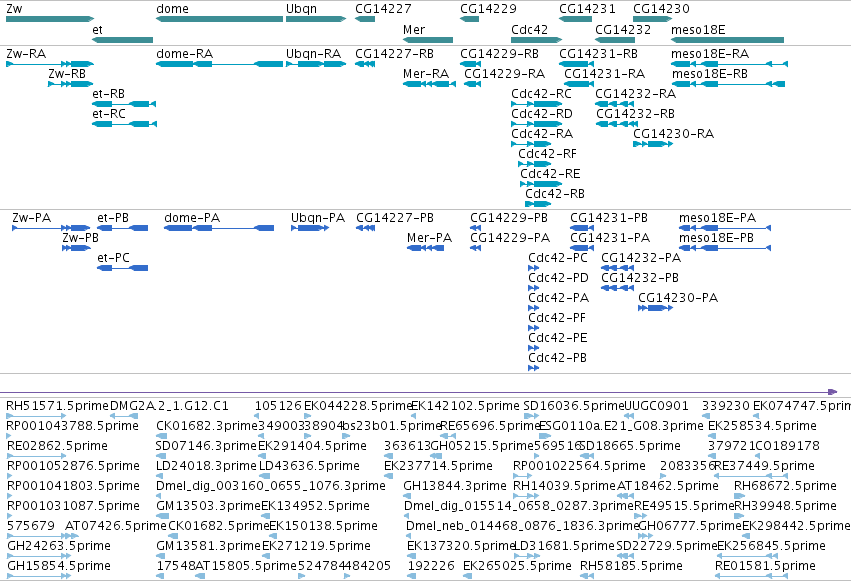Select the Ubqn-PA protein feature
This screenshot has width=851, height=581.
(x=310, y=228)
